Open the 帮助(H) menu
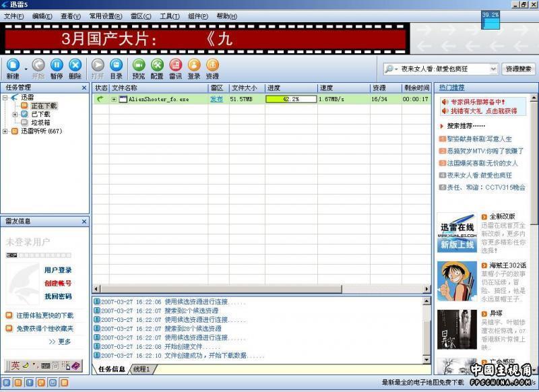539x392 pixels. tap(227, 16)
